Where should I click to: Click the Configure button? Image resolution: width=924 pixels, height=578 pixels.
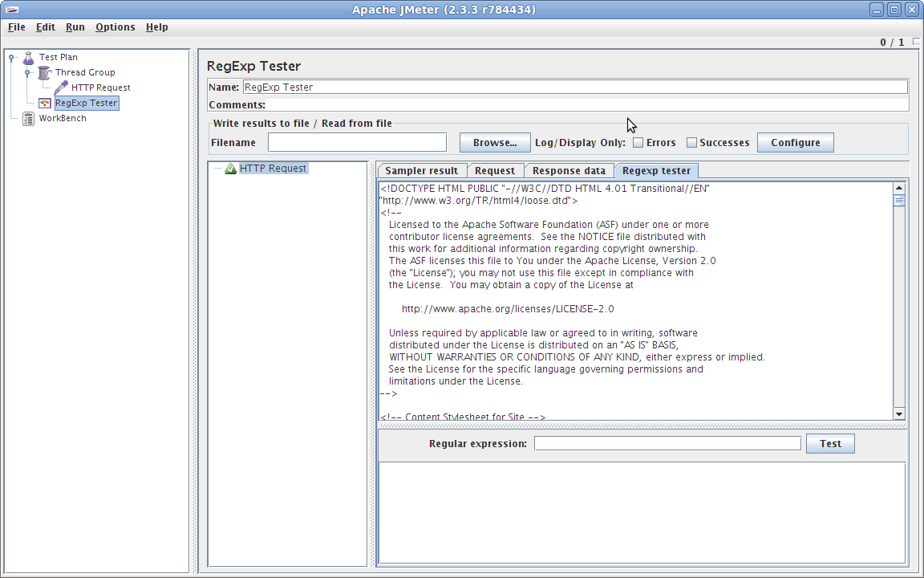click(x=796, y=143)
